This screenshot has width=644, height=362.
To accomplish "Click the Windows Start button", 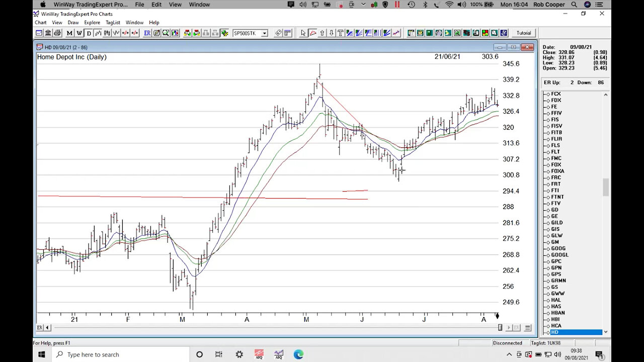I will [43, 354].
